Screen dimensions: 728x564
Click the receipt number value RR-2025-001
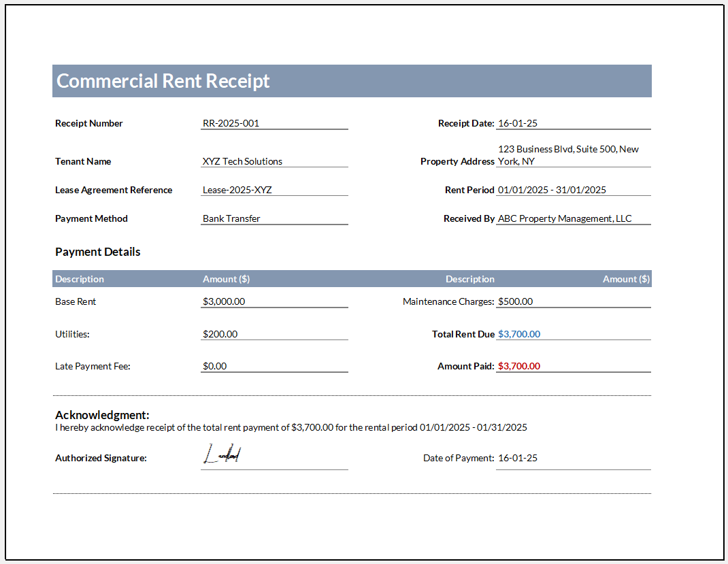(231, 123)
